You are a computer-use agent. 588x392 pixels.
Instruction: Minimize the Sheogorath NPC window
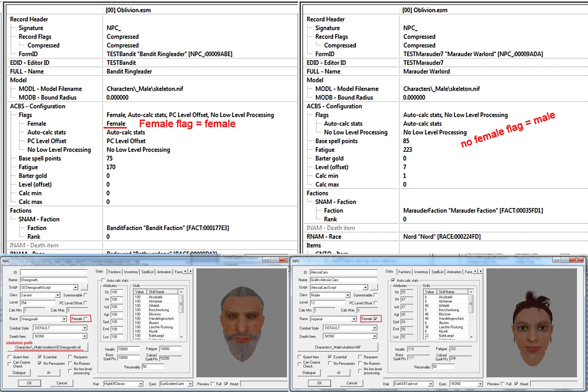click(x=266, y=260)
